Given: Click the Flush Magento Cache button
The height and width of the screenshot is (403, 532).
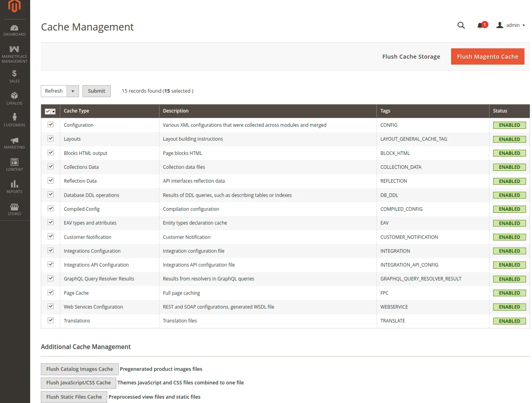Looking at the screenshot, I should [488, 56].
